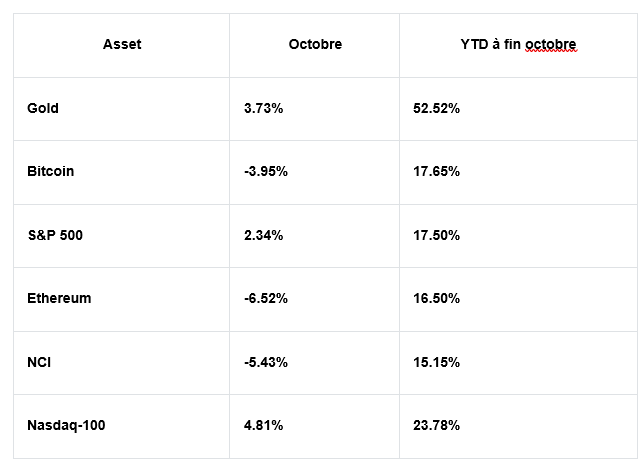Click Ethereum's October value -6.52%

click(x=266, y=298)
